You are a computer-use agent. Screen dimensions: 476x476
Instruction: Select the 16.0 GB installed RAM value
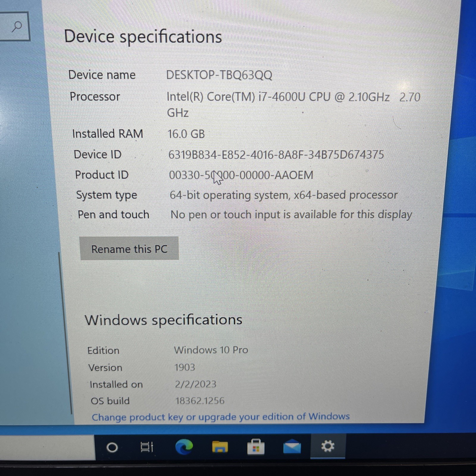[x=186, y=134]
